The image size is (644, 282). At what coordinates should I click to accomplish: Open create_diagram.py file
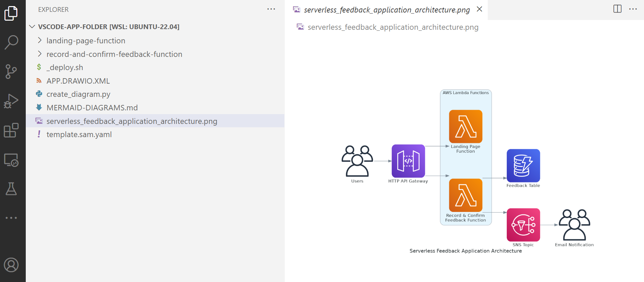155,94
